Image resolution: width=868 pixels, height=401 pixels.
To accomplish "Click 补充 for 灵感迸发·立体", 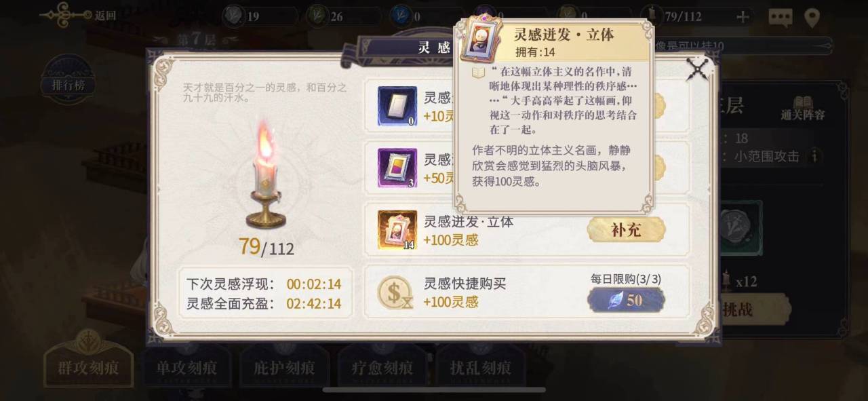I will pyautogui.click(x=626, y=229).
